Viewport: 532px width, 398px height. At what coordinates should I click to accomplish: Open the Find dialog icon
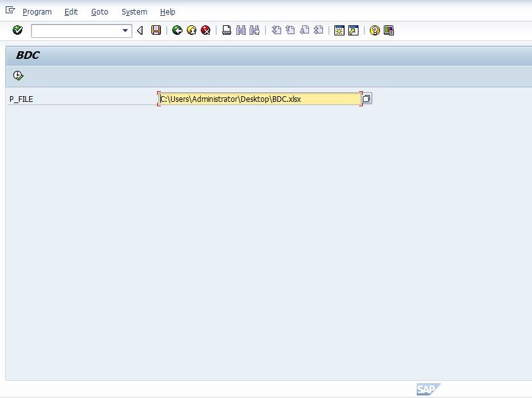(x=241, y=30)
